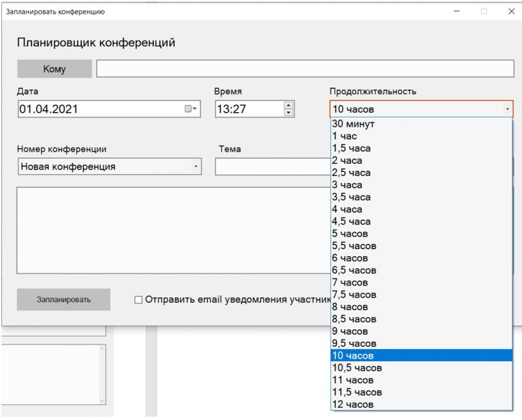The width and height of the screenshot is (522, 420).
Task: Select the highlighted 10 часов option
Action: tap(422, 355)
